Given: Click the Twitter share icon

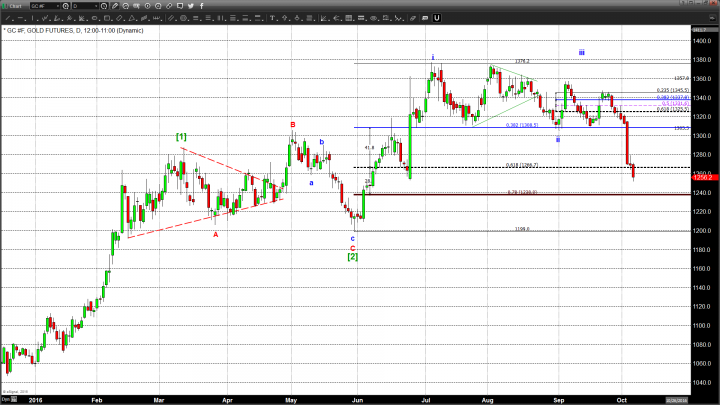Looking at the screenshot, I should click(x=189, y=7).
